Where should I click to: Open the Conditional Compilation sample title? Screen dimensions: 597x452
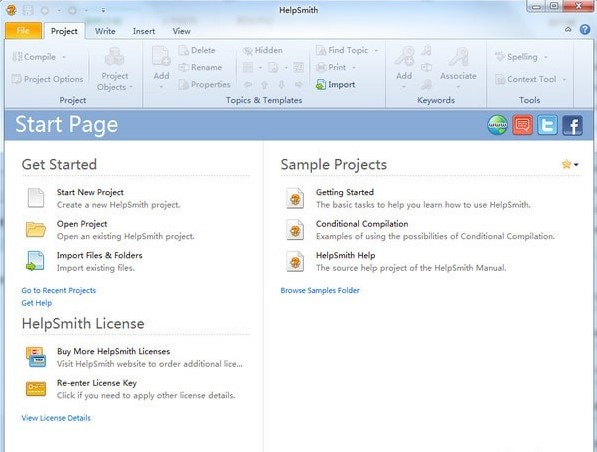[362, 224]
